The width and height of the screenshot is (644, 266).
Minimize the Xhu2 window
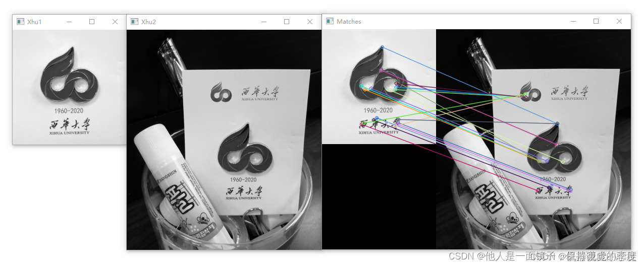click(x=264, y=22)
